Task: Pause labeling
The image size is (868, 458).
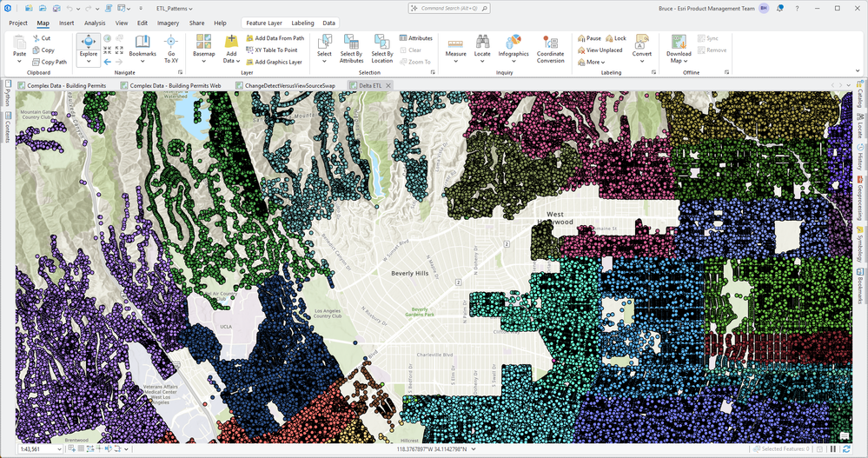Action: click(590, 38)
